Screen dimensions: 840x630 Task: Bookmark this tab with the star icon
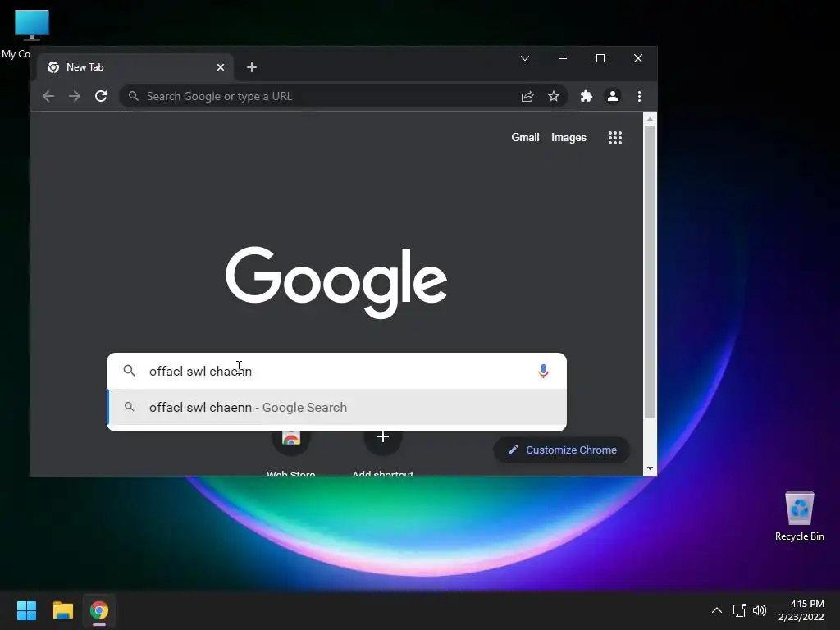click(x=554, y=97)
